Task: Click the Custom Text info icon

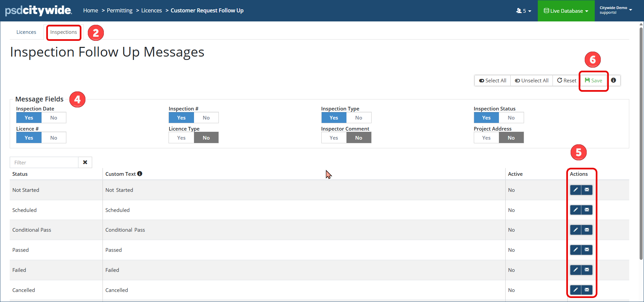Action: pyautogui.click(x=140, y=174)
